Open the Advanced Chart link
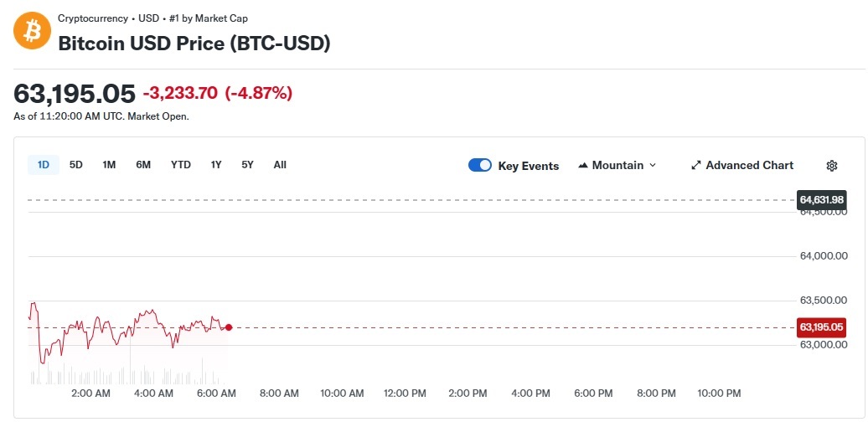This screenshot has width=868, height=422. 749,165
